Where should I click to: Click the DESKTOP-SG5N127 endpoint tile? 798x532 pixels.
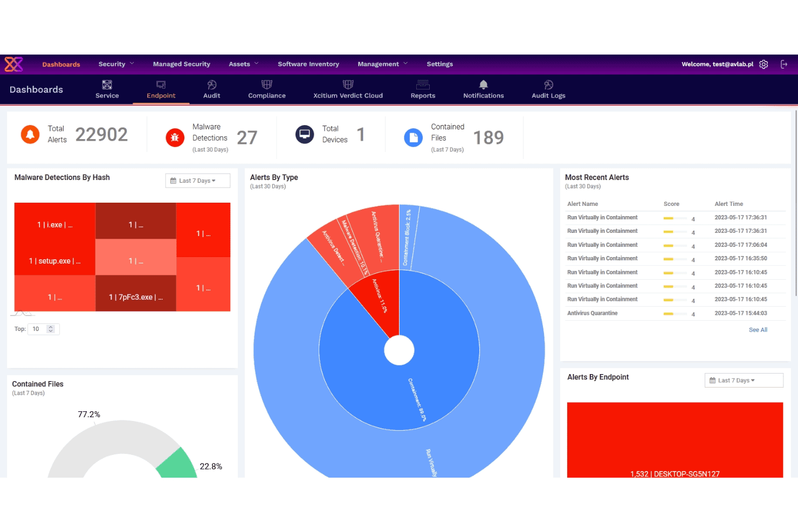675,440
